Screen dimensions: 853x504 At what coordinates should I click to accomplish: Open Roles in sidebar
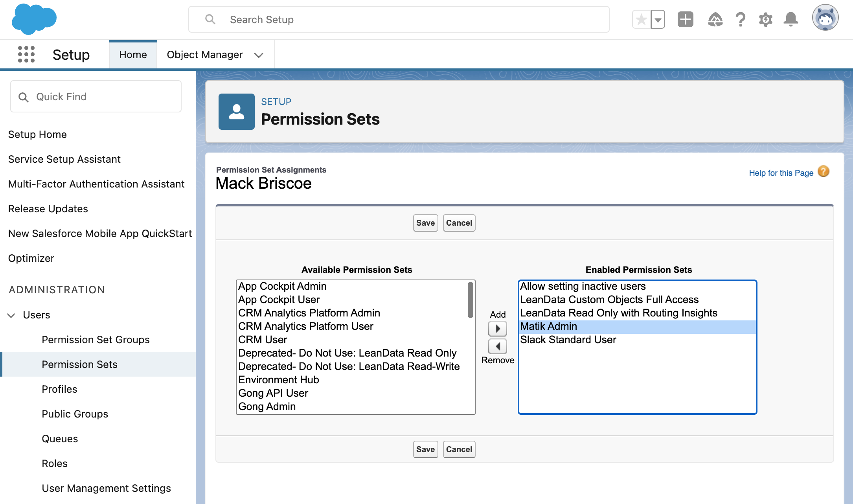(55, 464)
